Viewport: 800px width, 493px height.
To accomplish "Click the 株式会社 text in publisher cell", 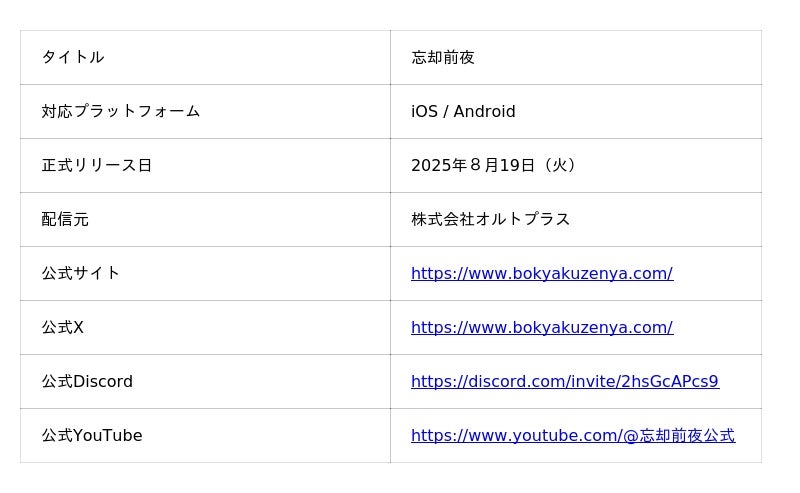I will point(442,219).
